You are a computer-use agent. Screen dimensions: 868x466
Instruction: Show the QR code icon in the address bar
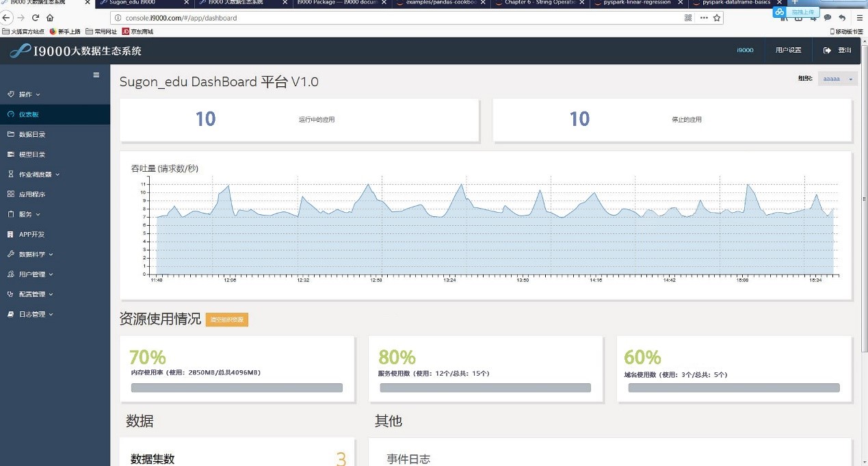tap(688, 18)
